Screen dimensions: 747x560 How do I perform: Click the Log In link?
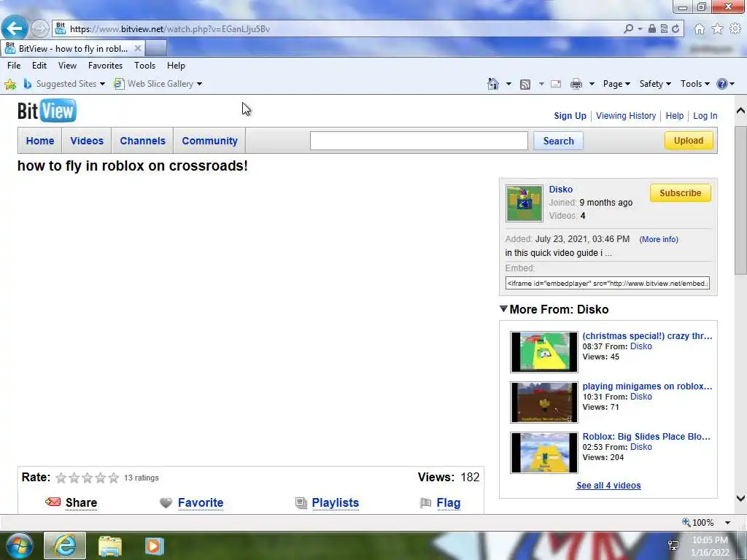705,116
